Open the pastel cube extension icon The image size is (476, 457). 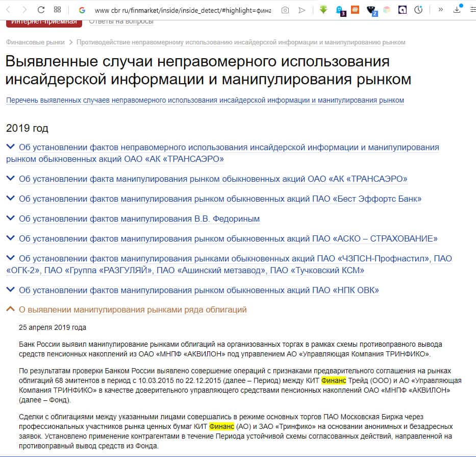[x=386, y=10]
